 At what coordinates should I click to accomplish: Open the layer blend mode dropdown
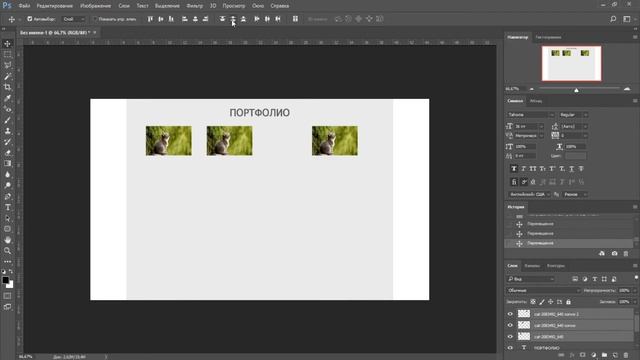click(x=543, y=290)
